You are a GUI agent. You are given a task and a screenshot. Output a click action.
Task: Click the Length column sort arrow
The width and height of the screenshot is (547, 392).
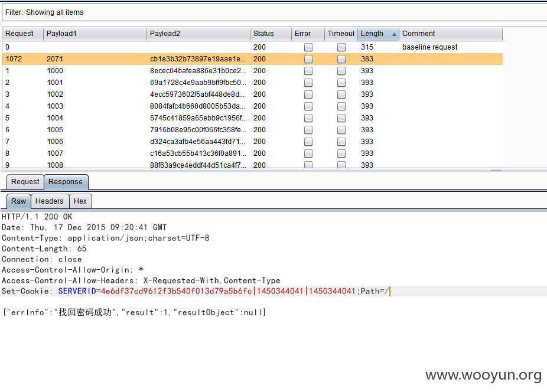pos(394,34)
